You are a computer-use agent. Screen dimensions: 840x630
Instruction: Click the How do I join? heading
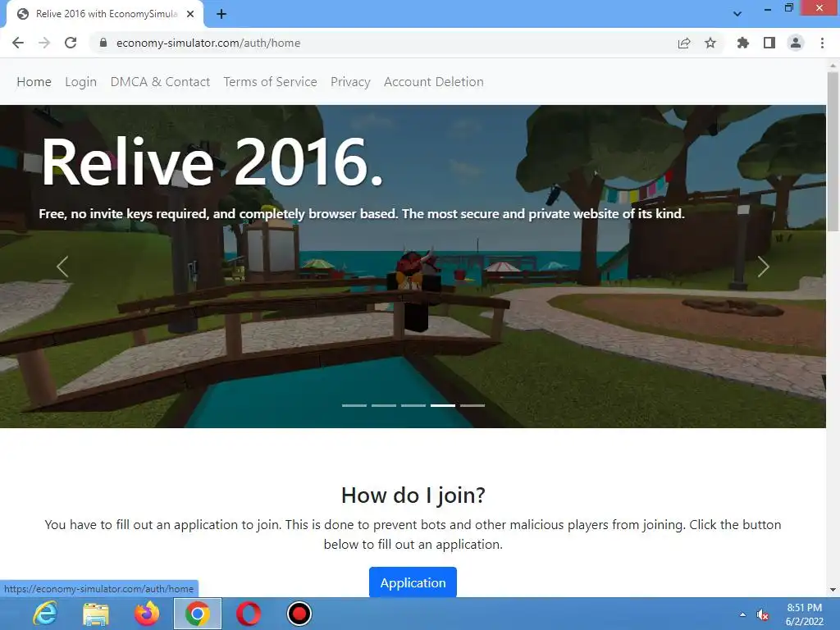tap(413, 495)
